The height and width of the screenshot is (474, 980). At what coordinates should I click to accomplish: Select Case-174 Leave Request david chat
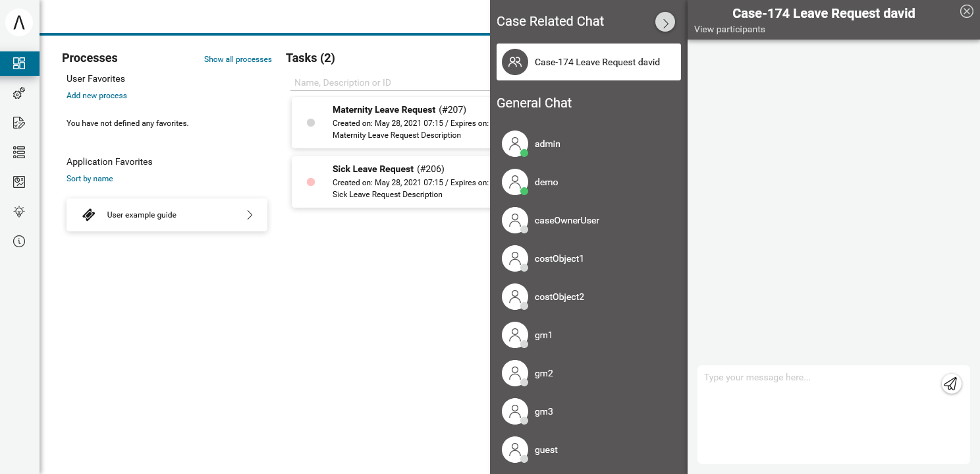(x=588, y=62)
